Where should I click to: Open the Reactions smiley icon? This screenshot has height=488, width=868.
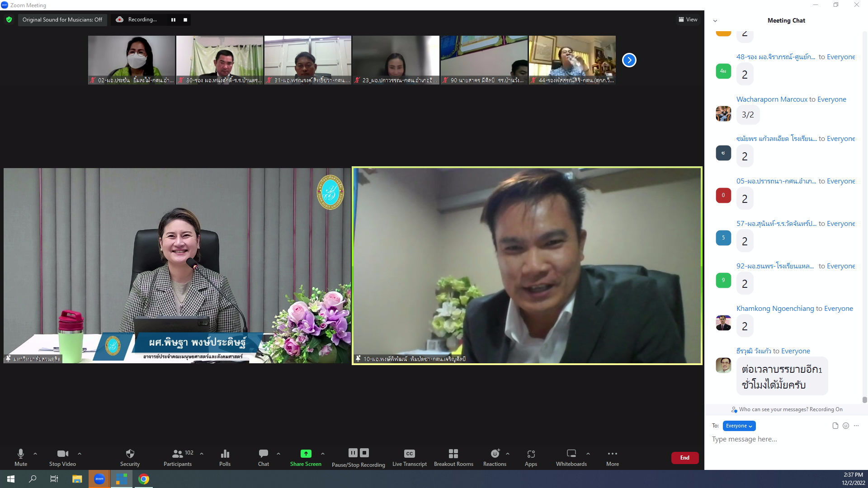[495, 454]
